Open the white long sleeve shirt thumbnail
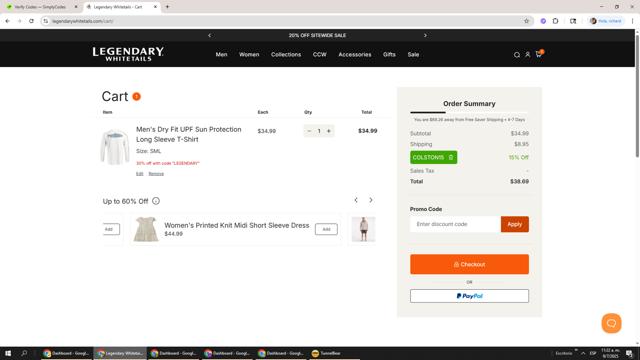 coord(115,147)
